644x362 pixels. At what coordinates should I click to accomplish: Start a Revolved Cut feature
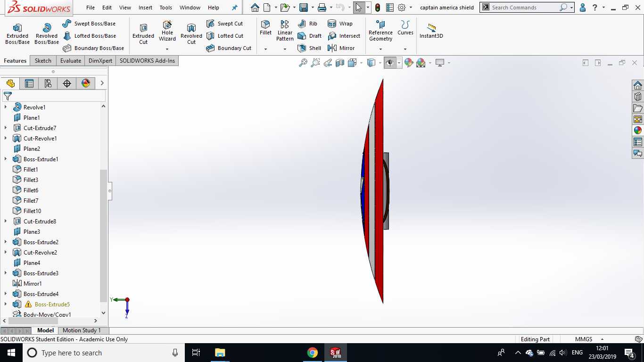(191, 34)
